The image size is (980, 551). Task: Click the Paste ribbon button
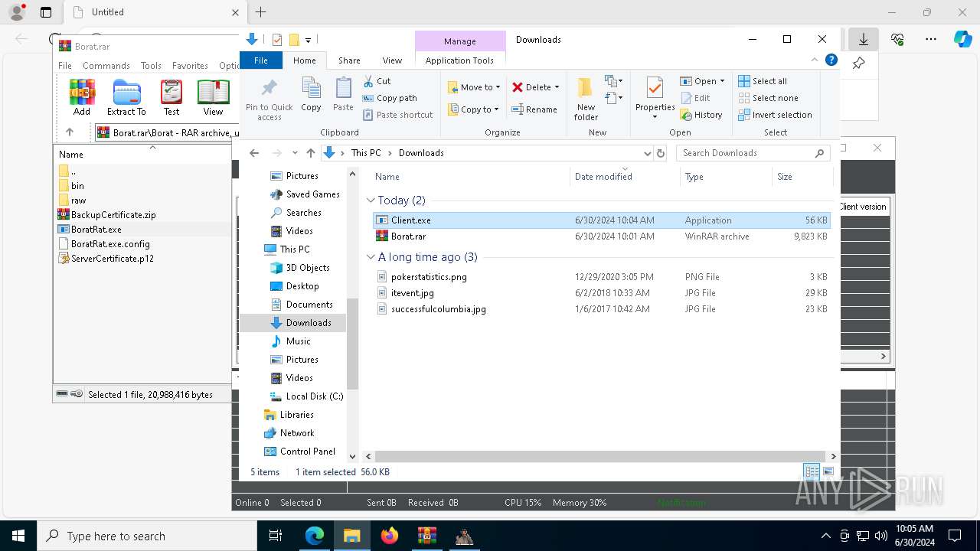click(343, 95)
